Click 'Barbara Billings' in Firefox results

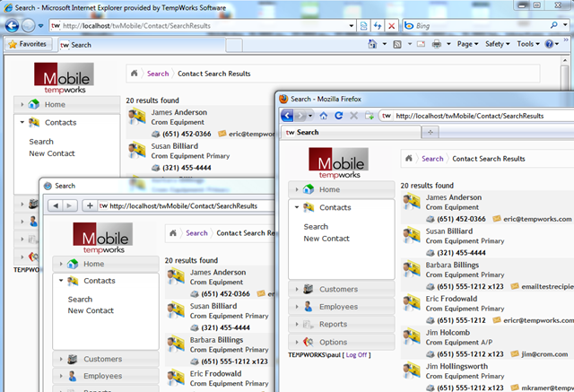tap(452, 265)
